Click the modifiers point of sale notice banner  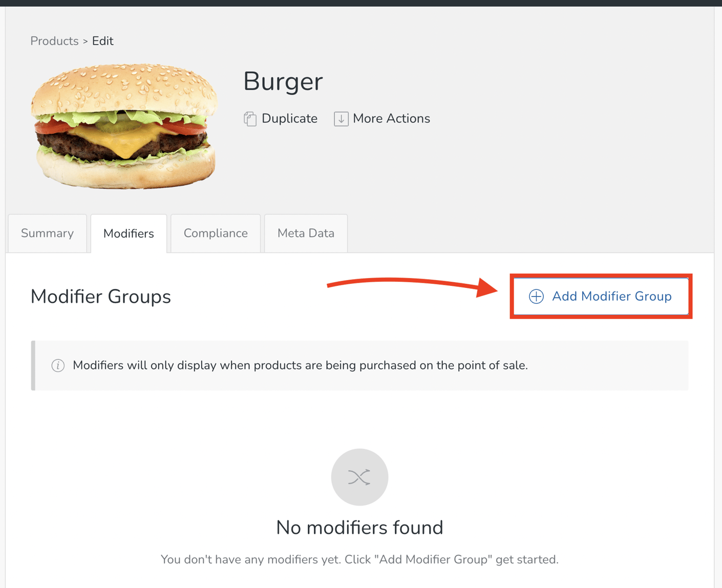pos(359,365)
